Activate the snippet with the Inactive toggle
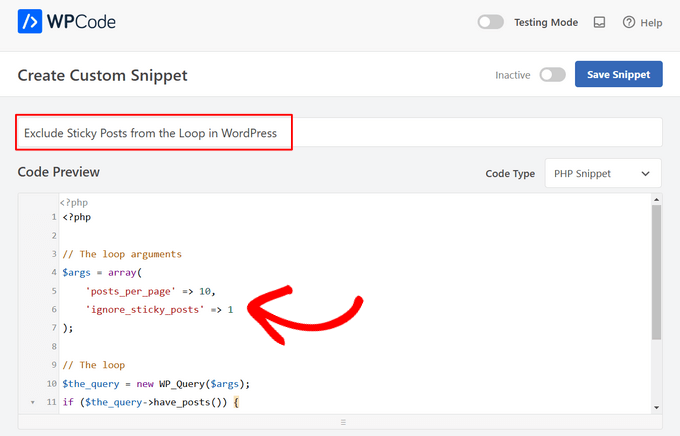This screenshot has height=436, width=680. point(552,75)
